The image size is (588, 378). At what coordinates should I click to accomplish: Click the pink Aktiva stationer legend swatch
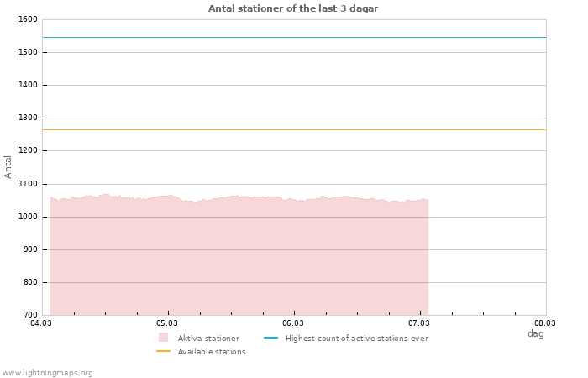point(163,338)
